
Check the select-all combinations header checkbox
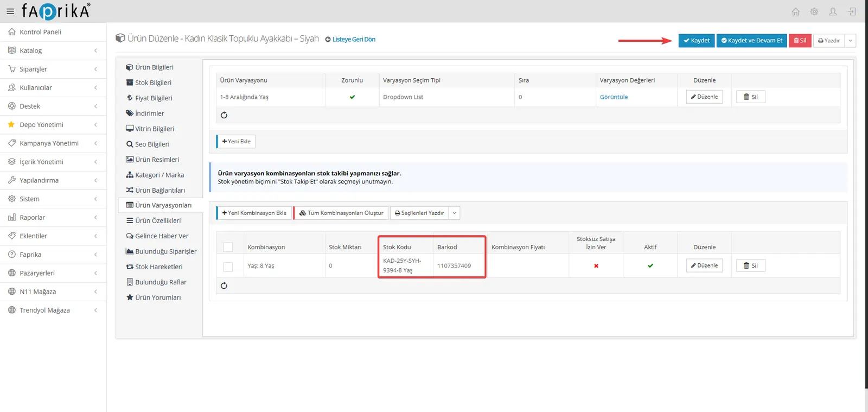click(228, 247)
